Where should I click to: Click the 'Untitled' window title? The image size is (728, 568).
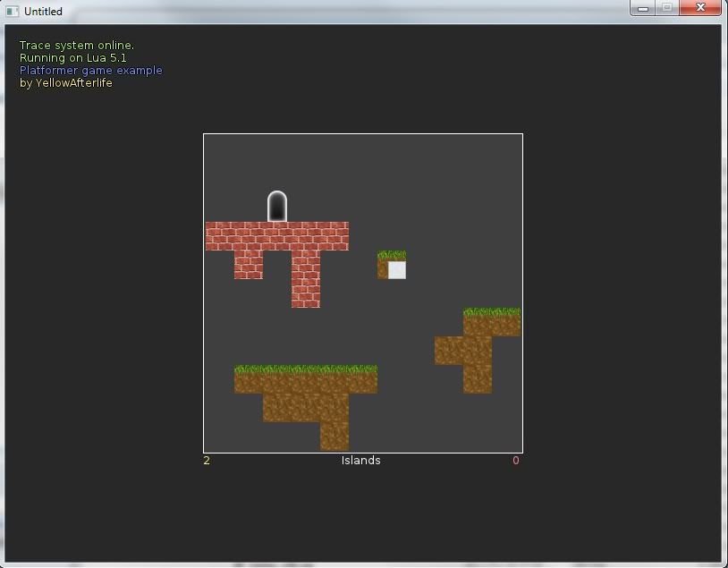point(43,11)
